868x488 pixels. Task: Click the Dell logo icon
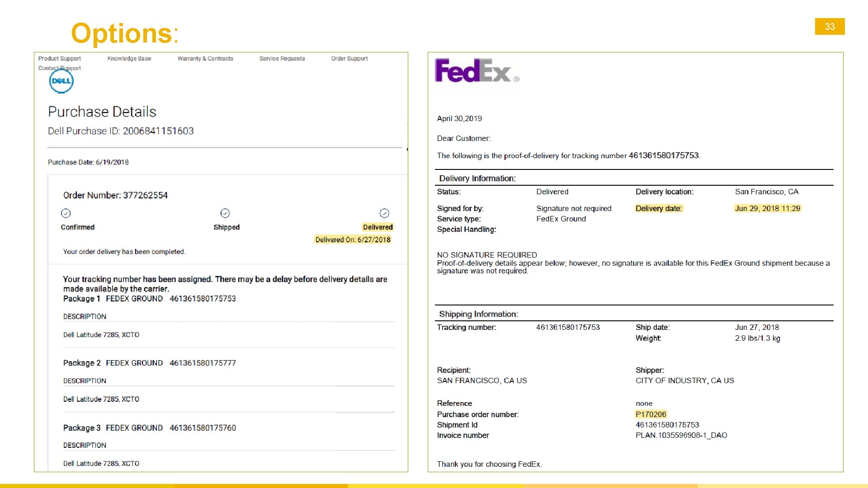pos(61,82)
